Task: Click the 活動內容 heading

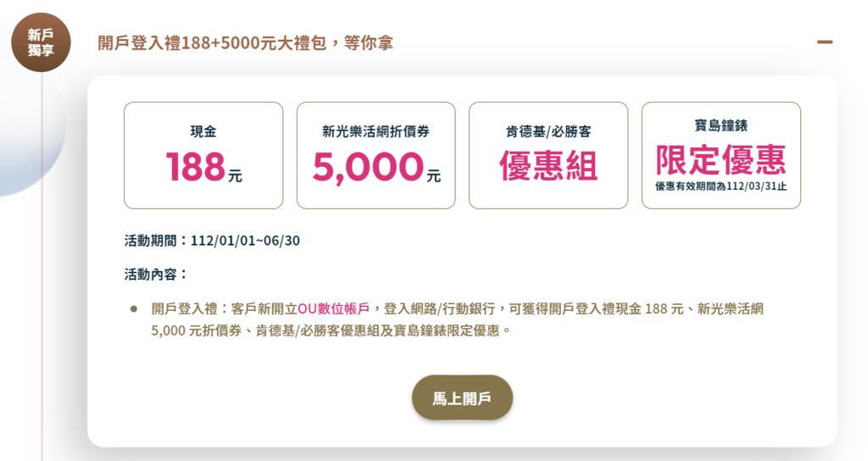Action: pos(156,275)
